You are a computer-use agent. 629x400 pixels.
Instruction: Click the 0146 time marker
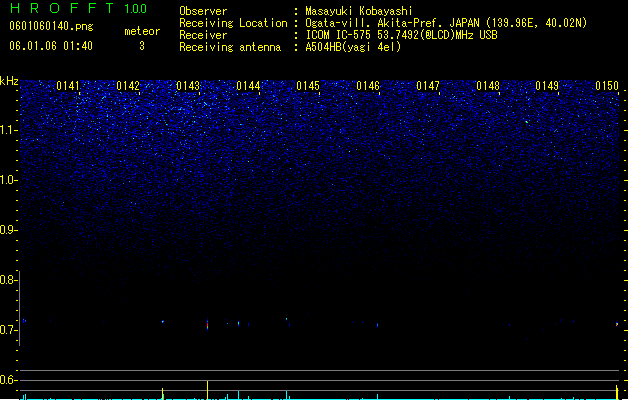(368, 86)
